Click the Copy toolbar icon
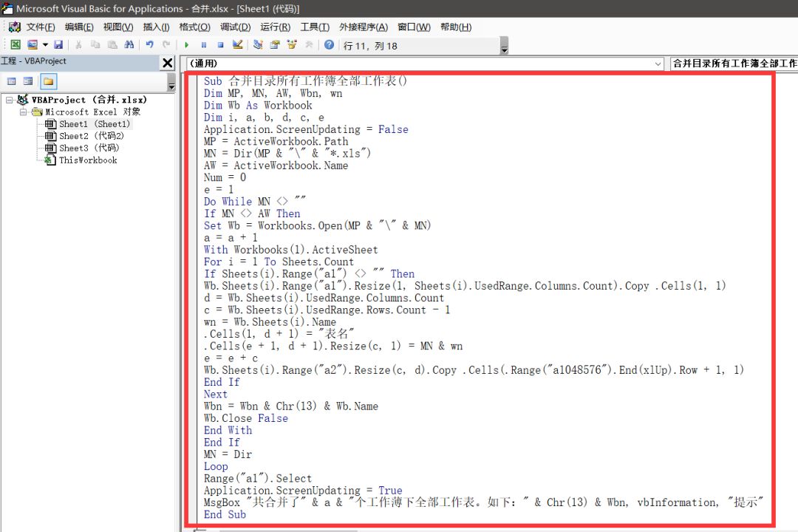 95,45
